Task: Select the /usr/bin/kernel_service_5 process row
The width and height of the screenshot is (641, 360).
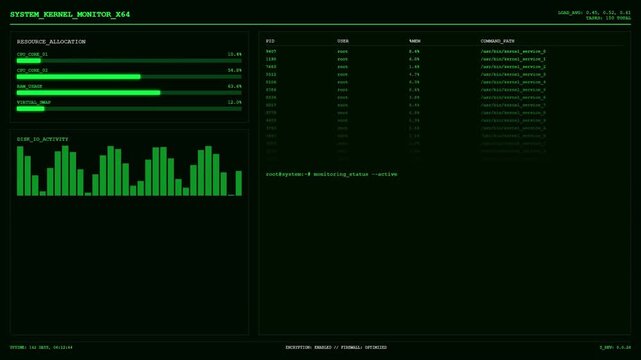Action: pyautogui.click(x=444, y=90)
